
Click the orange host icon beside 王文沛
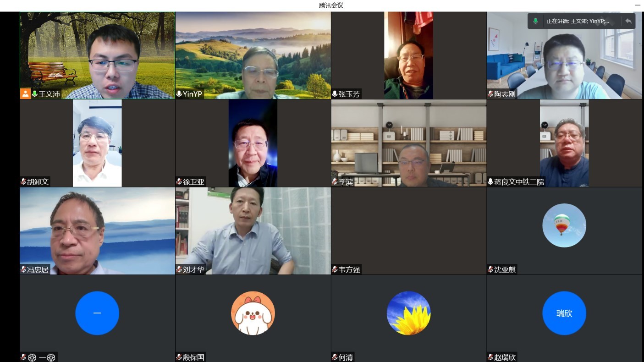pyautogui.click(x=25, y=94)
